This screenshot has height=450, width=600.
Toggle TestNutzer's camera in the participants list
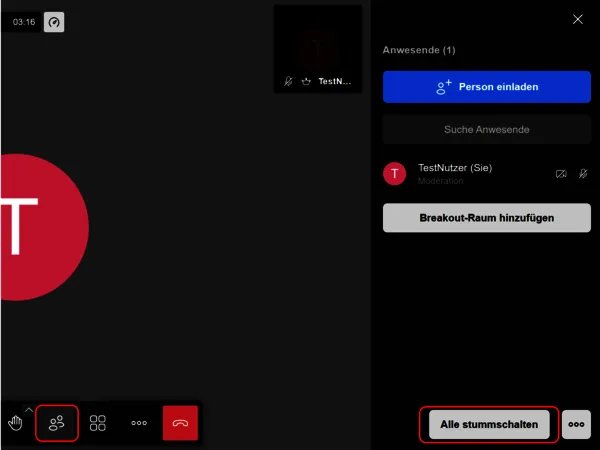tap(561, 174)
